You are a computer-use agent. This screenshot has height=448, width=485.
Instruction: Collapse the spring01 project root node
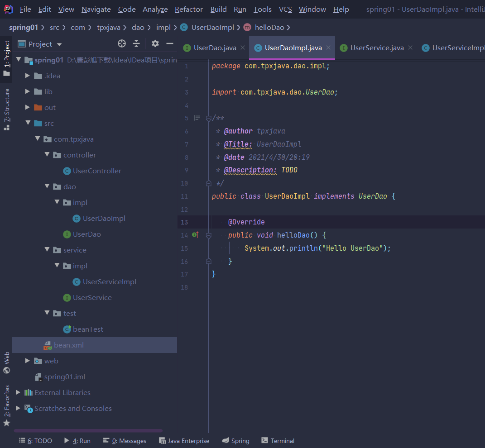[19, 59]
